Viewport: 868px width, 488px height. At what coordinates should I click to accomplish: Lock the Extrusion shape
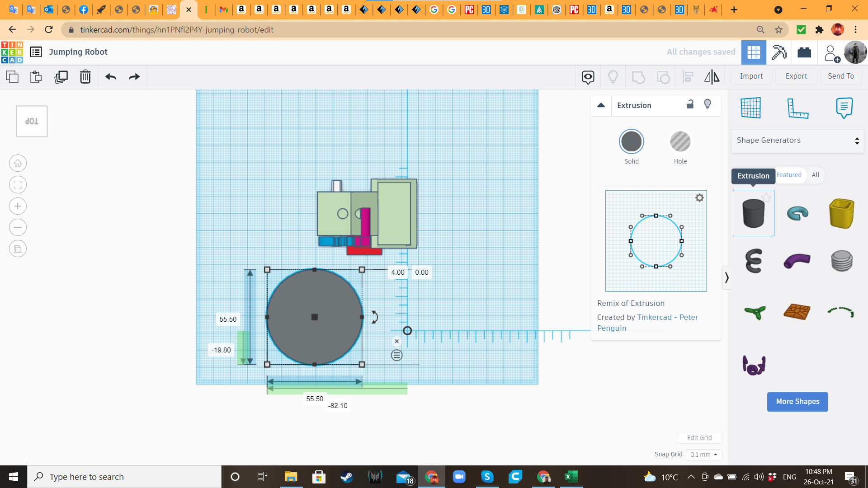point(689,104)
